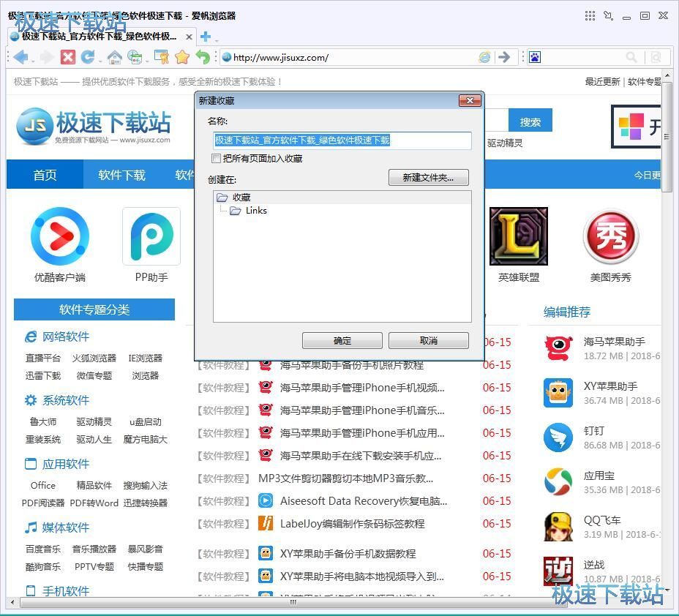Image resolution: width=679 pixels, height=616 pixels.
Task: Click the green undo arrow icon
Action: (x=203, y=57)
